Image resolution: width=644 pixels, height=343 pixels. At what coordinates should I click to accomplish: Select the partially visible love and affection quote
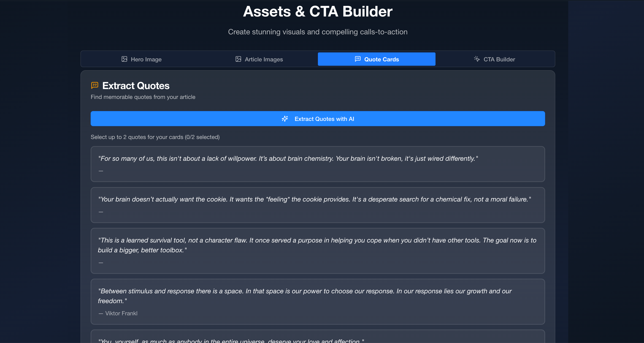(x=317, y=338)
